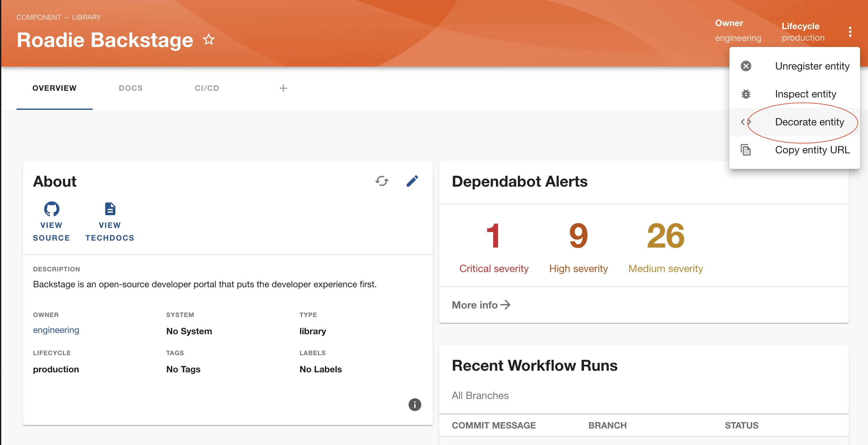
Task: Open View Source GitHub icon
Action: [51, 209]
